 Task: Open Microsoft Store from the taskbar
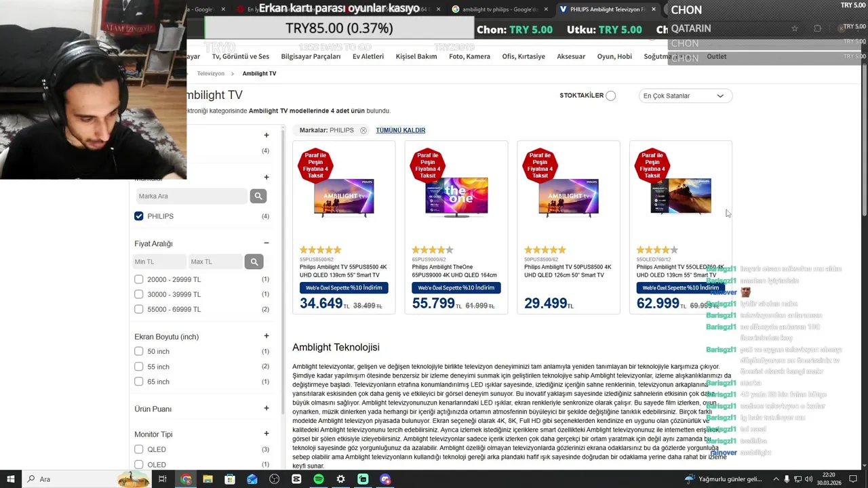pyautogui.click(x=230, y=479)
